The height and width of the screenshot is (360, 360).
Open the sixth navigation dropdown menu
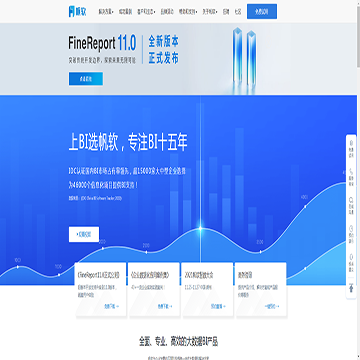[x=210, y=11]
